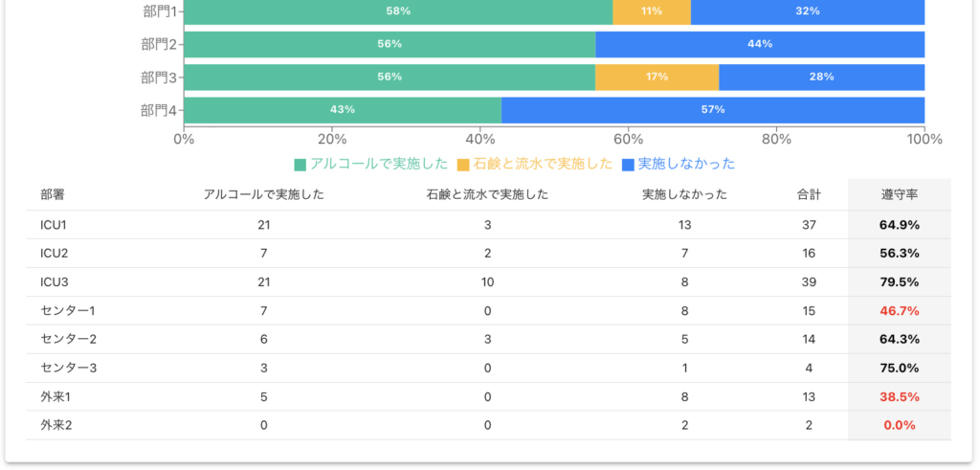The height and width of the screenshot is (470, 980).
Task: Click the yellow legend color square
Action: coord(464,165)
